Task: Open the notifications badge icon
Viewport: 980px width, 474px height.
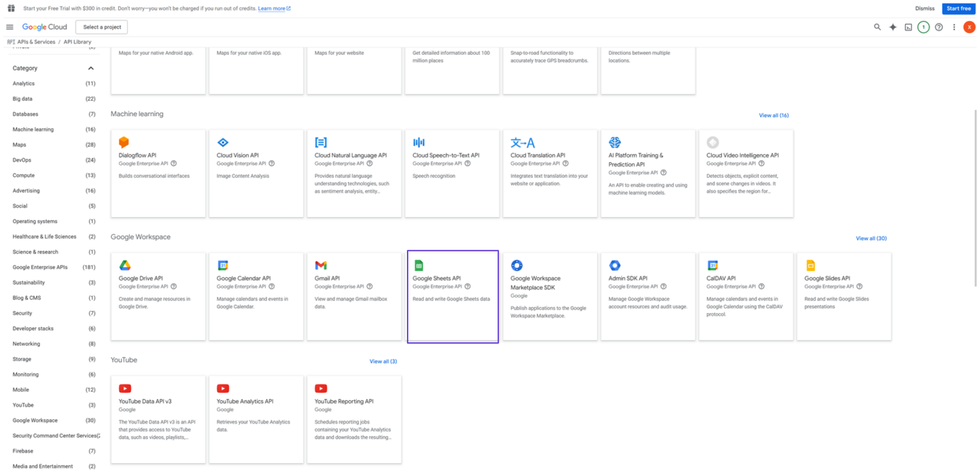Action: point(923,27)
